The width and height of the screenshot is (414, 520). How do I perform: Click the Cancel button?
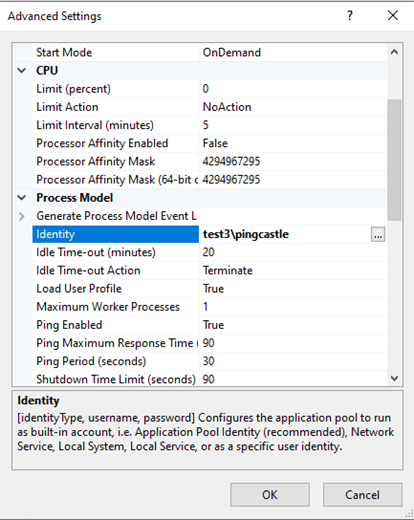pyautogui.click(x=362, y=495)
